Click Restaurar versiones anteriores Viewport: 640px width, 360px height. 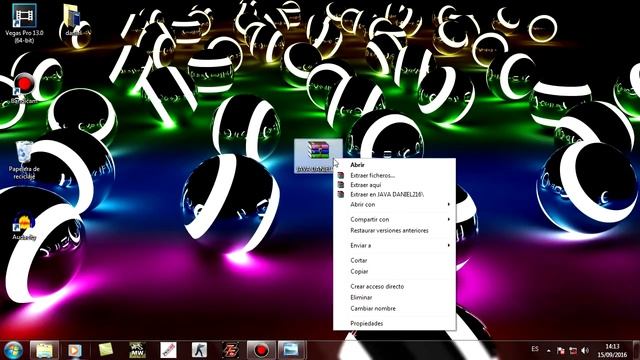pos(394,230)
